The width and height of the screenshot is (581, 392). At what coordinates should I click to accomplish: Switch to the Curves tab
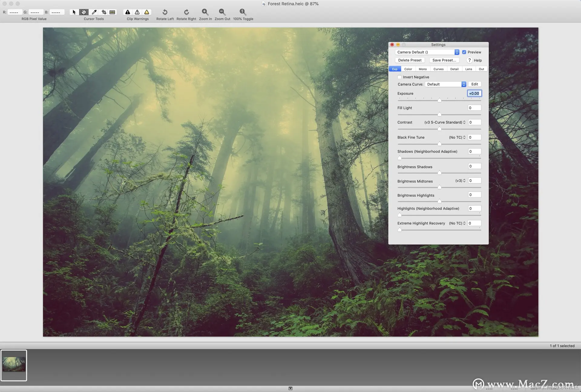tap(438, 69)
